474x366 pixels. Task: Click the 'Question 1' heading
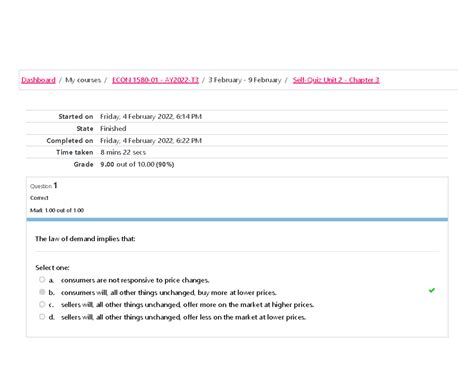pyautogui.click(x=44, y=186)
